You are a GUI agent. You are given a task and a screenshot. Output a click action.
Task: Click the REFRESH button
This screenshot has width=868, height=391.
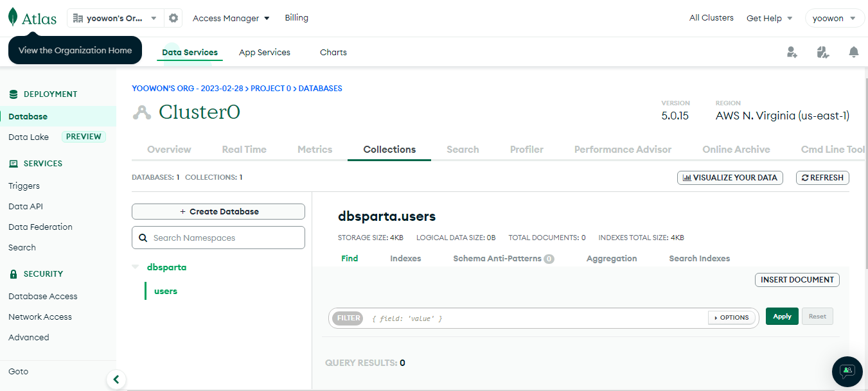[x=822, y=178]
